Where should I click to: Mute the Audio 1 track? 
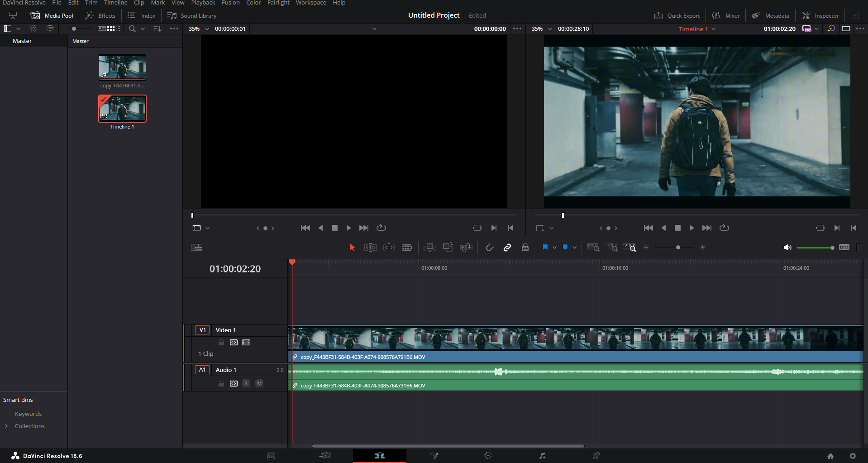tap(259, 383)
